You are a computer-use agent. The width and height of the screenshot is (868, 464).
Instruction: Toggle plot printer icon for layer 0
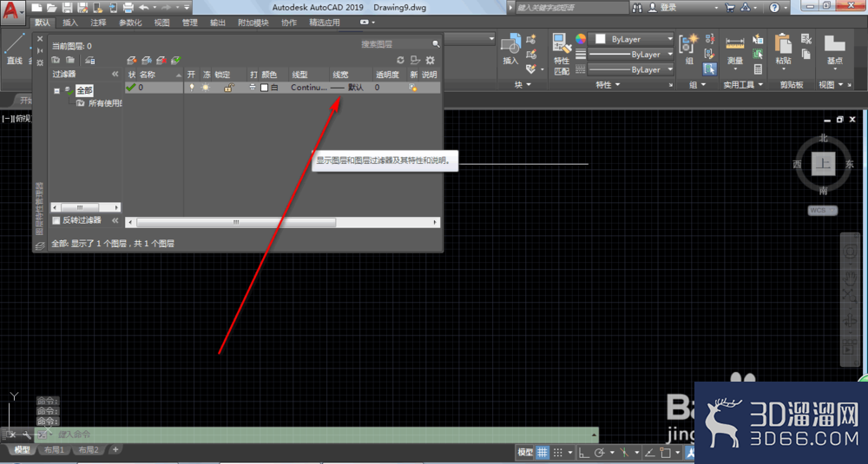(x=253, y=88)
